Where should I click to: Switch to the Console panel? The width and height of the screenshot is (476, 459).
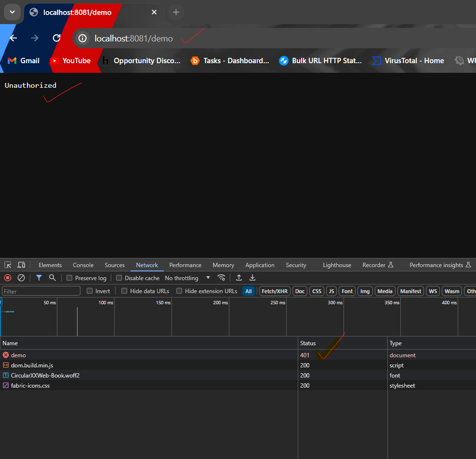click(x=83, y=265)
